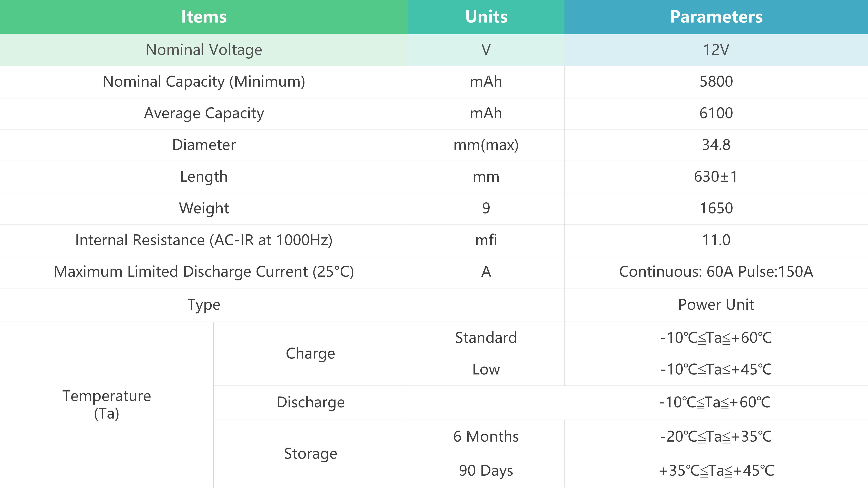This screenshot has width=868, height=488.
Task: Select the Weight row label
Action: pos(204,208)
